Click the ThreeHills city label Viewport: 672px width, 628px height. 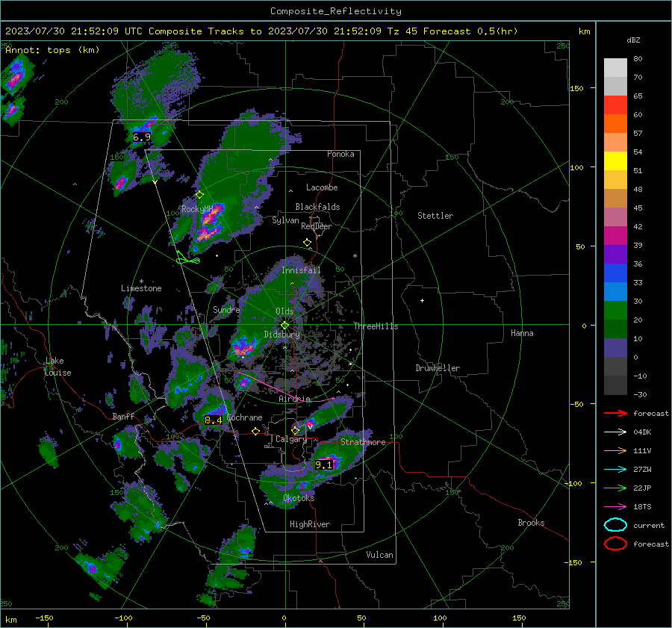[376, 326]
